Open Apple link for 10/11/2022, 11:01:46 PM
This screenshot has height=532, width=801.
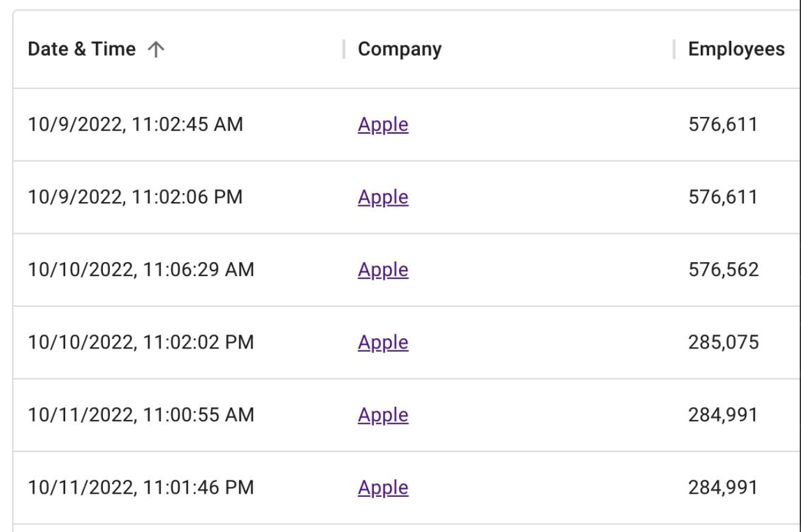tap(383, 488)
